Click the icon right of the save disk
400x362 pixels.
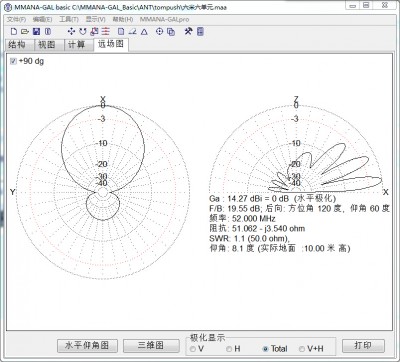click(48, 32)
